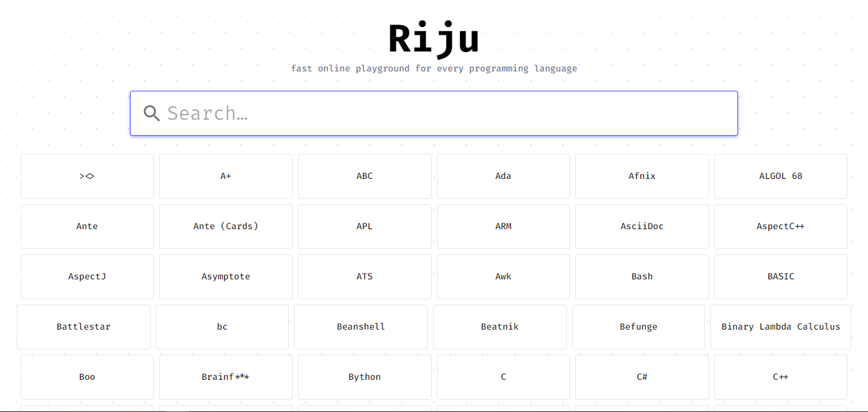This screenshot has height=412, width=868.
Task: Click the C# language tile
Action: (x=642, y=377)
